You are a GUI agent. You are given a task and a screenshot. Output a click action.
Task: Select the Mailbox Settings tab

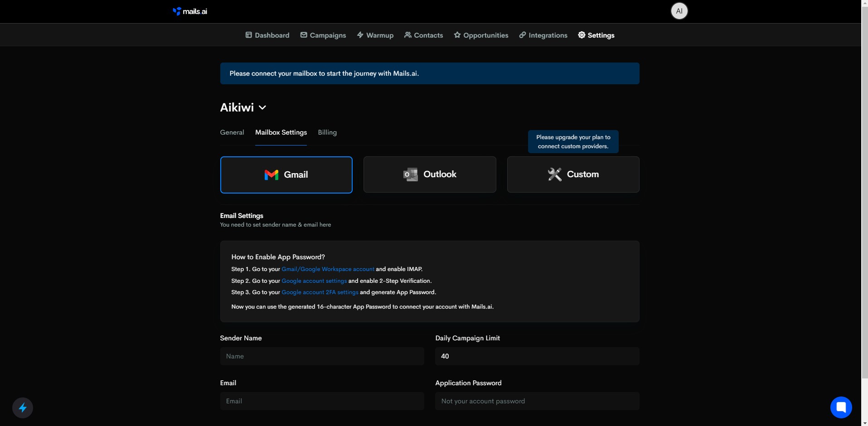click(x=281, y=132)
